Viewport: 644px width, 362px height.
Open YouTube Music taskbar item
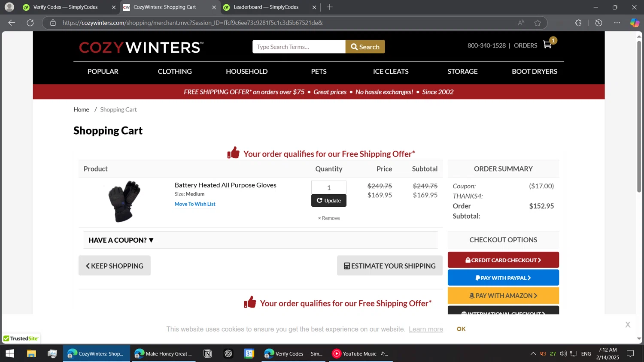click(361, 353)
